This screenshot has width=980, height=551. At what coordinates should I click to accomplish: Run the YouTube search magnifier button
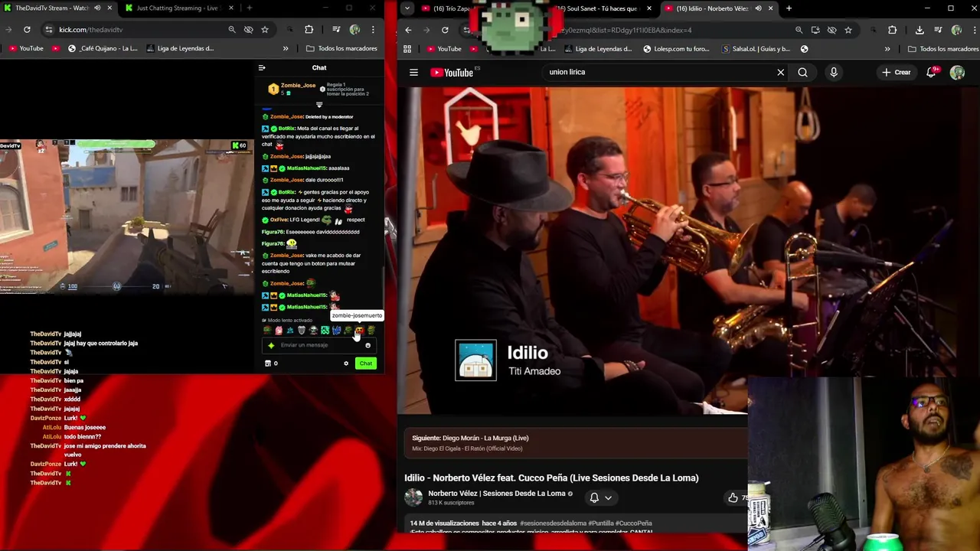[x=802, y=73]
